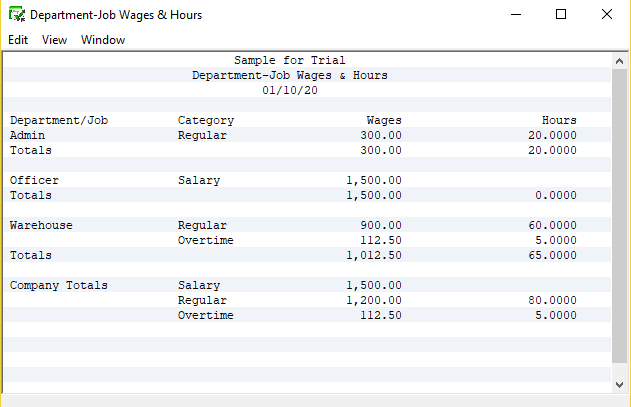Click the 01/10/20 report date

[290, 90]
